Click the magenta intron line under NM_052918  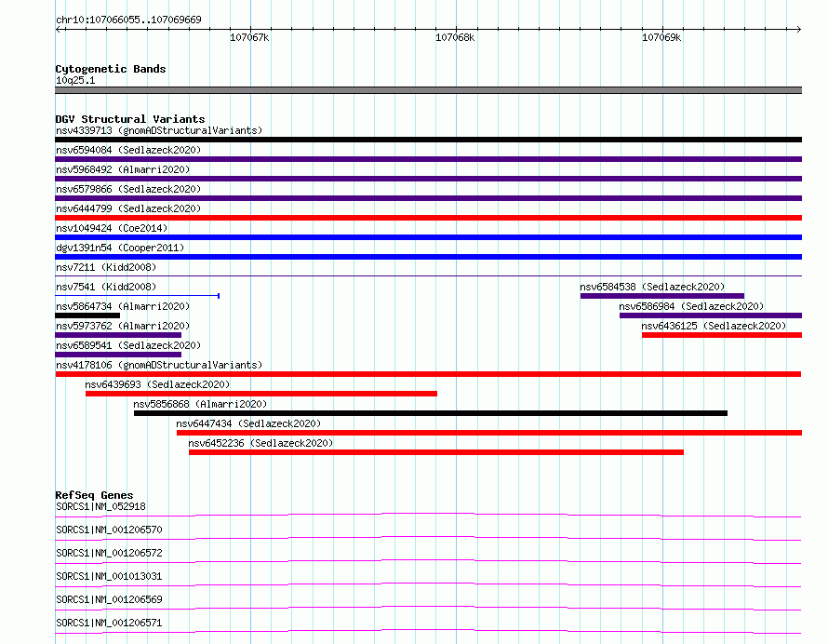click(x=428, y=515)
